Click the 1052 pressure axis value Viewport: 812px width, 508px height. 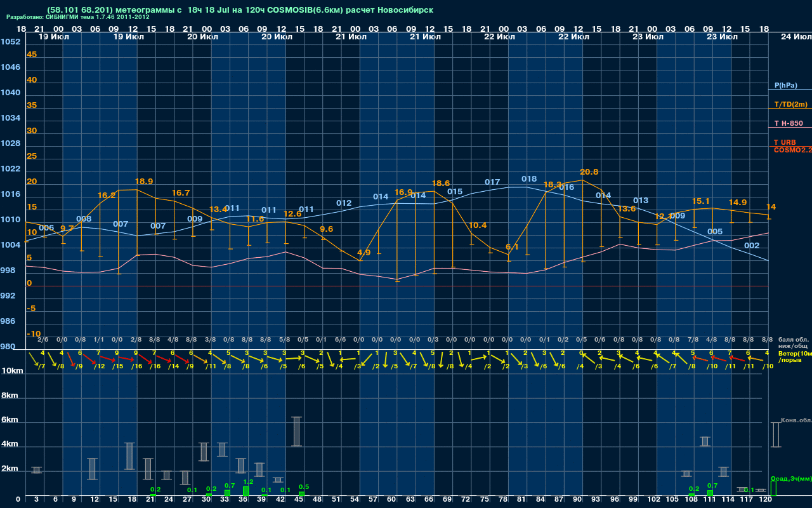tap(10, 42)
